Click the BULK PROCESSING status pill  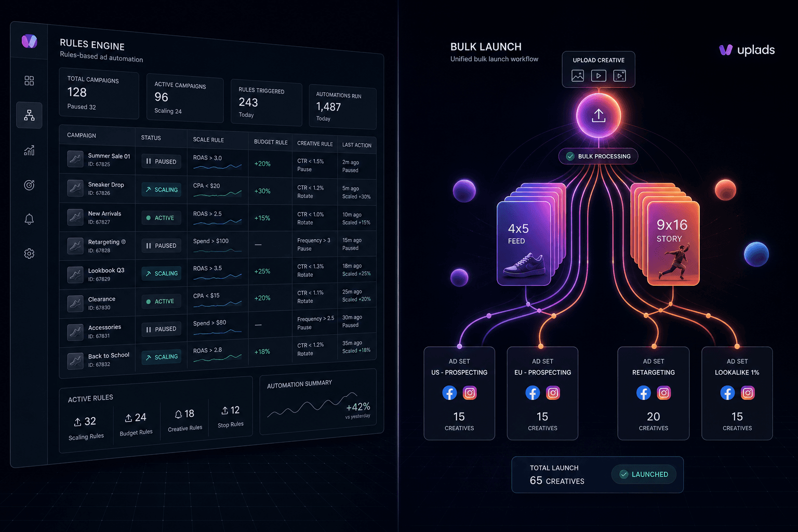(x=598, y=156)
